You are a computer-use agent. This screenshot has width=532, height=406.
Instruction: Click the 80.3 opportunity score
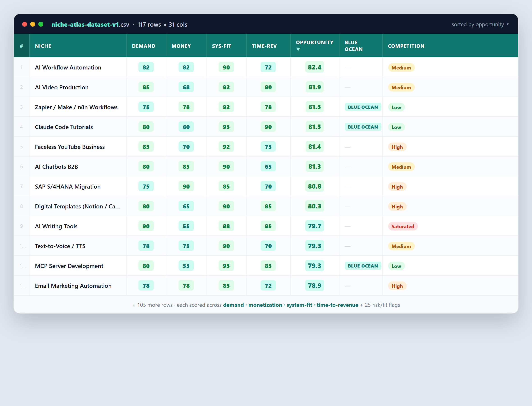pyautogui.click(x=314, y=206)
